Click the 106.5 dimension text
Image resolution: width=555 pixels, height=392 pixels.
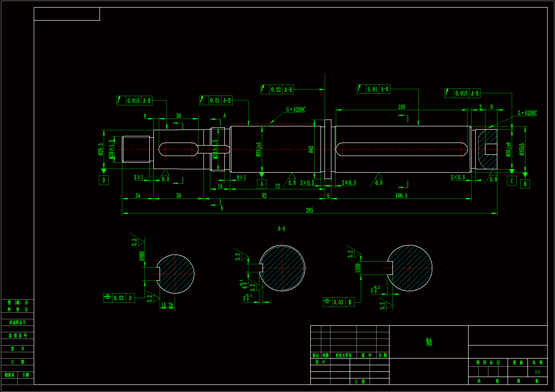(401, 196)
